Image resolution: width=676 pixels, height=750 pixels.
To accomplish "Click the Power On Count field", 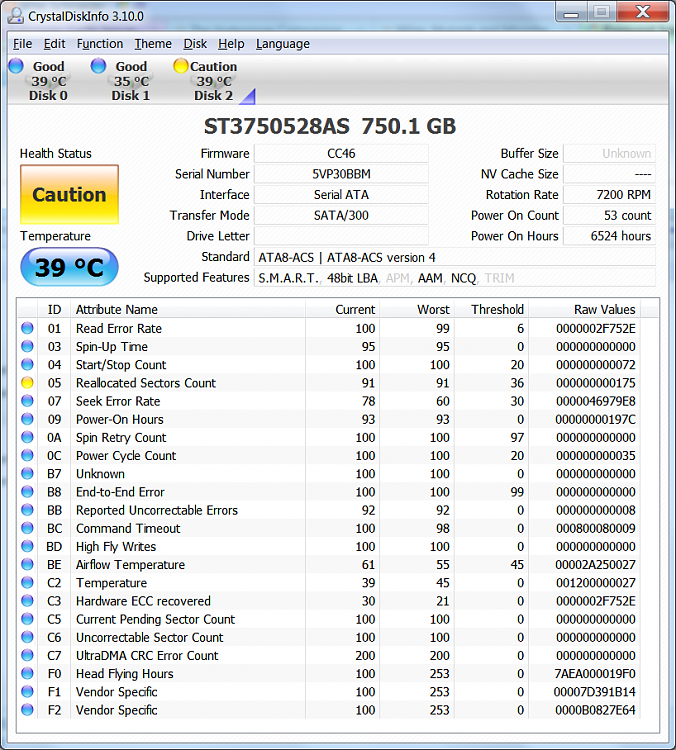I will tap(610, 215).
